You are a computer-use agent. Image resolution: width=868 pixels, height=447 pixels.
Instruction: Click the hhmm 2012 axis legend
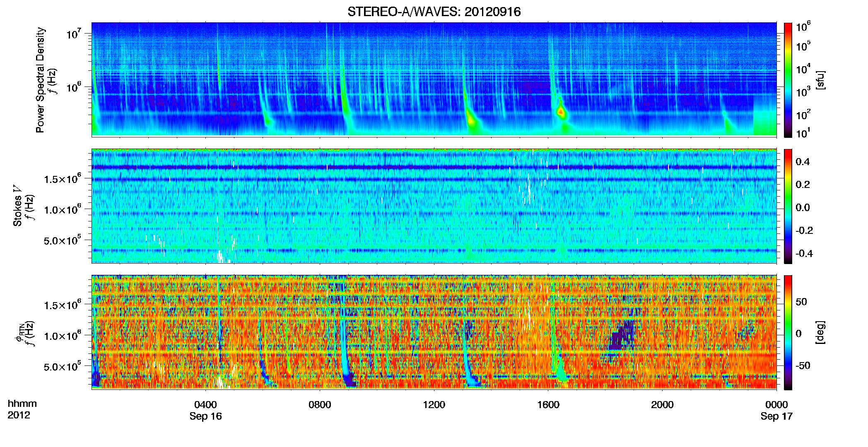click(22, 409)
